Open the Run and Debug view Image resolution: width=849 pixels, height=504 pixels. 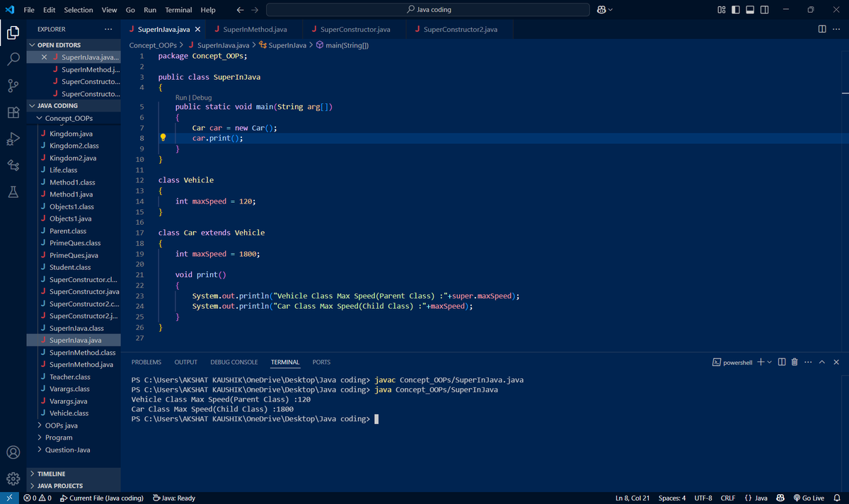click(x=13, y=139)
